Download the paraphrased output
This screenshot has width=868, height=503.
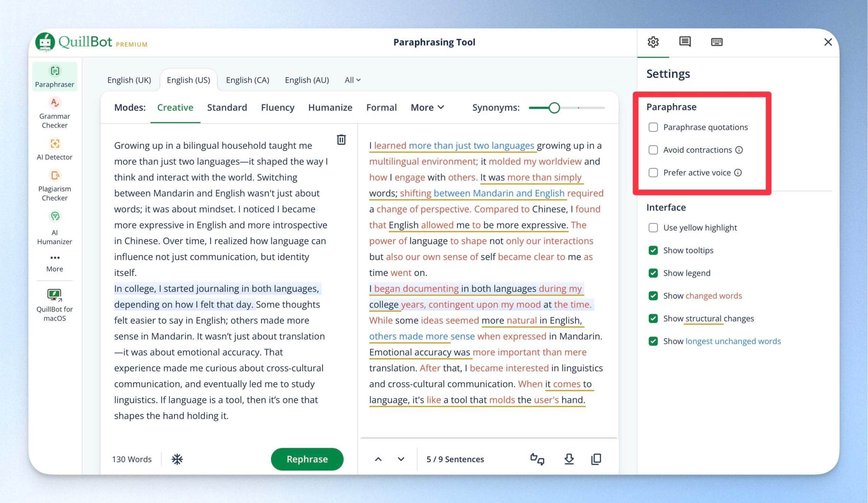pyautogui.click(x=569, y=459)
